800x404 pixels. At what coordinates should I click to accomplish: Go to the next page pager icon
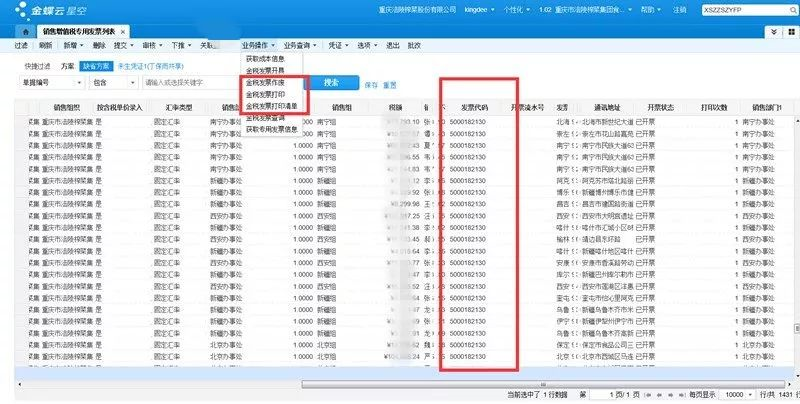(669, 395)
